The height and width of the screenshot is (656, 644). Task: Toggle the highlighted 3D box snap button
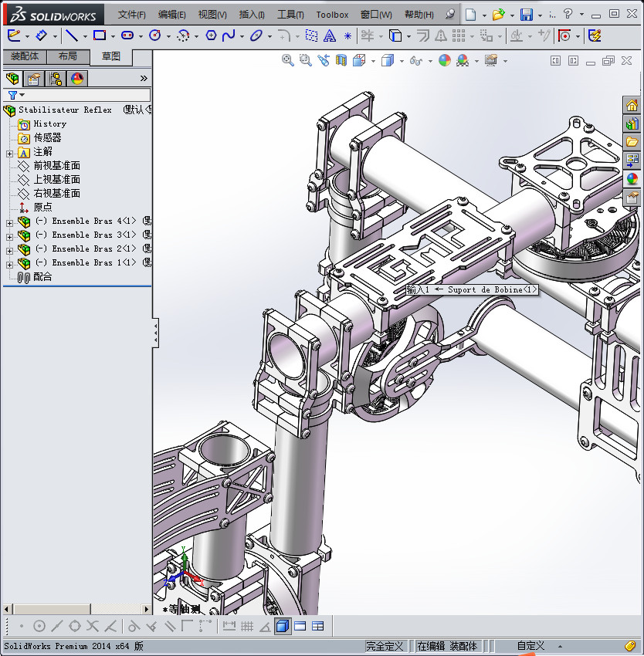(x=283, y=626)
